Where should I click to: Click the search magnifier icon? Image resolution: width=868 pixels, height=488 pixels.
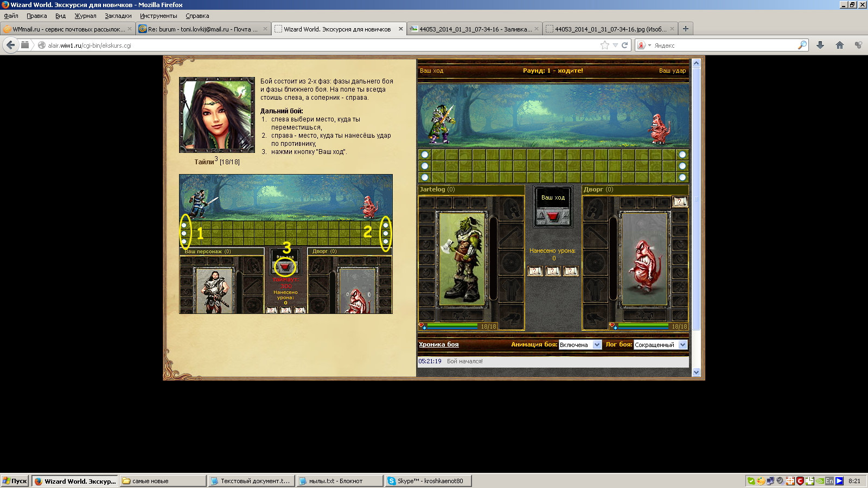tap(802, 45)
